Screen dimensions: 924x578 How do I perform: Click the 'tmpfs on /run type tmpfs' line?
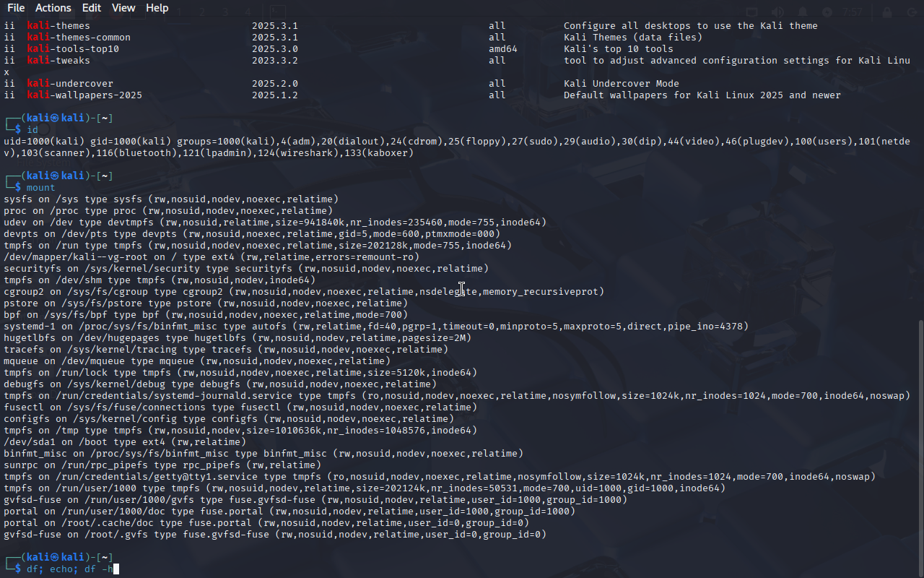pyautogui.click(x=258, y=246)
